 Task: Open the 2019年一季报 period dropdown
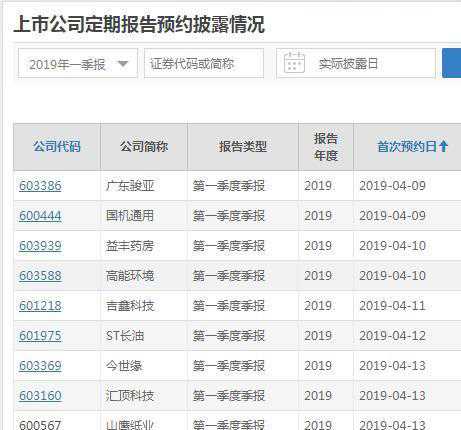78,63
